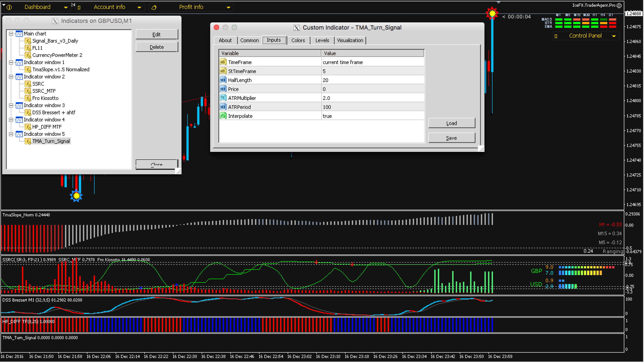644x362 pixels.
Task: Open the Account info dropdown arrow
Action: [140, 8]
